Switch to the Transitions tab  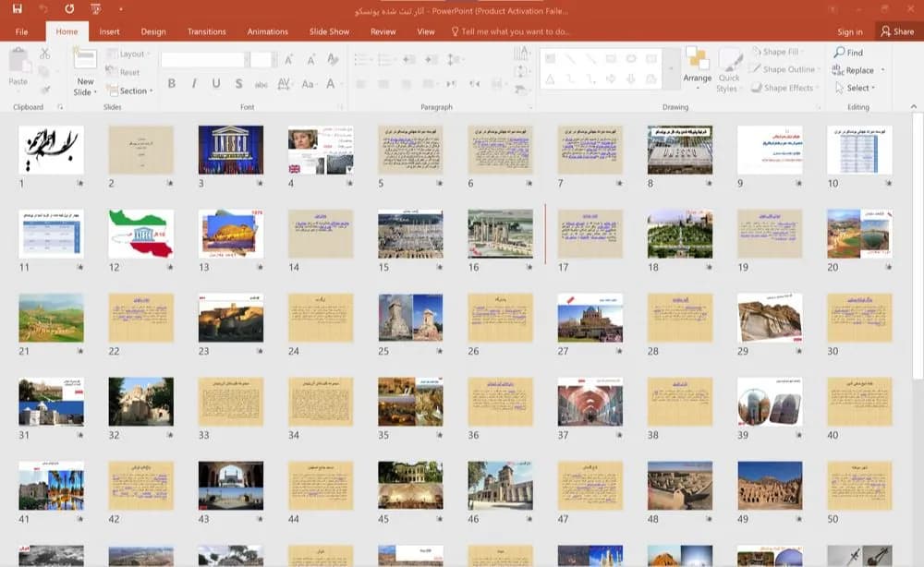[206, 31]
